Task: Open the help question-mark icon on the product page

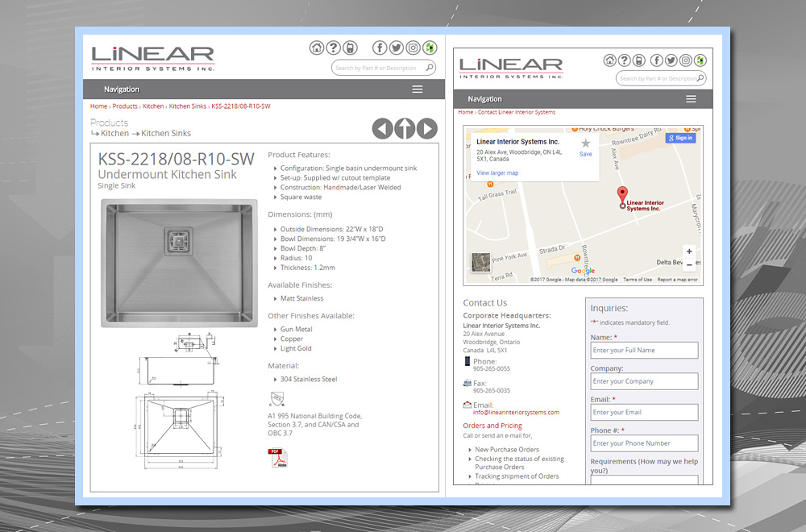Action: (x=333, y=48)
